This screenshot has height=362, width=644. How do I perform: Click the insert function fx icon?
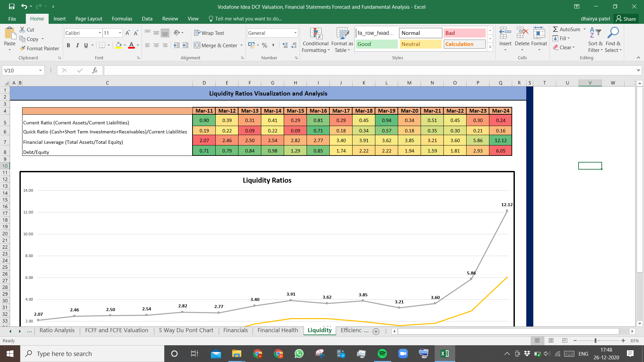[95, 70]
